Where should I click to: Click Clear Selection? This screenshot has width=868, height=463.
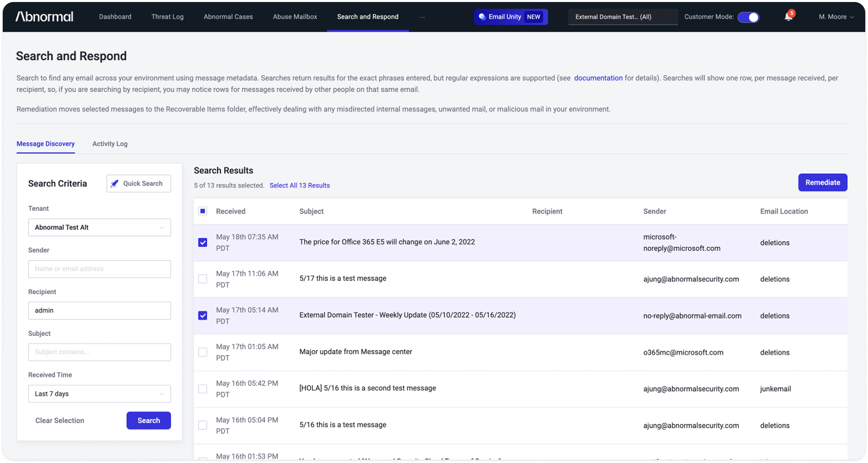[x=59, y=420]
